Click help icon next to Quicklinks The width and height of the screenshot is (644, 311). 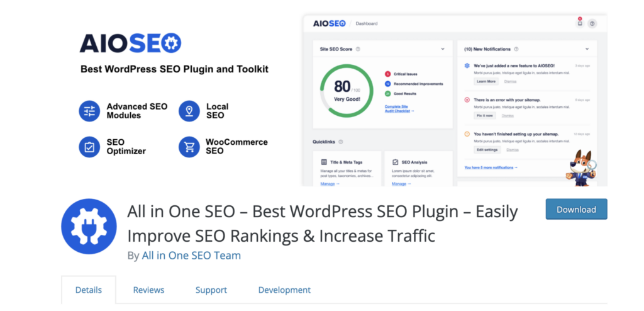pyautogui.click(x=340, y=142)
